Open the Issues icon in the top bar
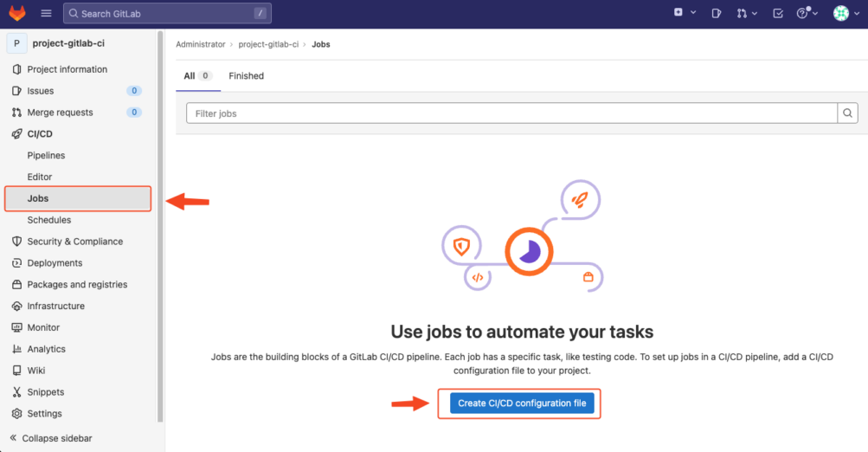 click(x=716, y=13)
